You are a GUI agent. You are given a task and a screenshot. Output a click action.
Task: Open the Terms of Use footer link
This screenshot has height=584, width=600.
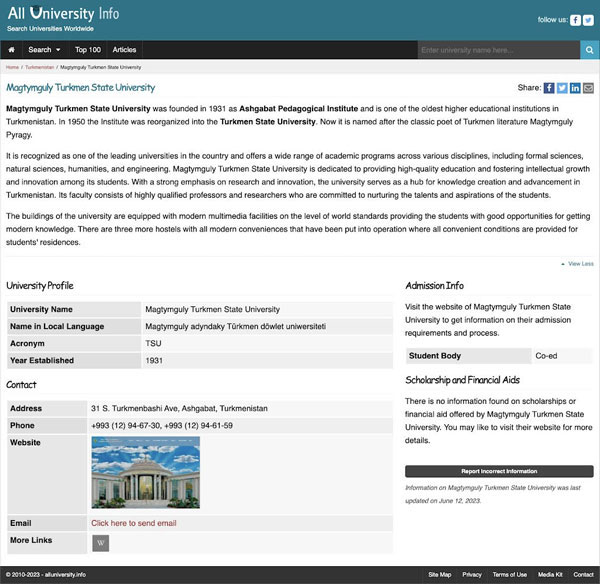(509, 575)
